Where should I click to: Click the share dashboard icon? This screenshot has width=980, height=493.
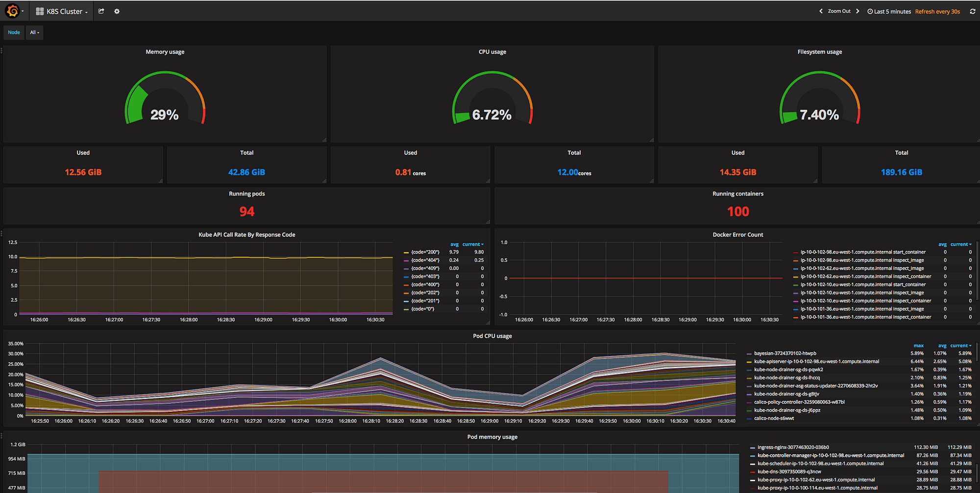[x=101, y=11]
